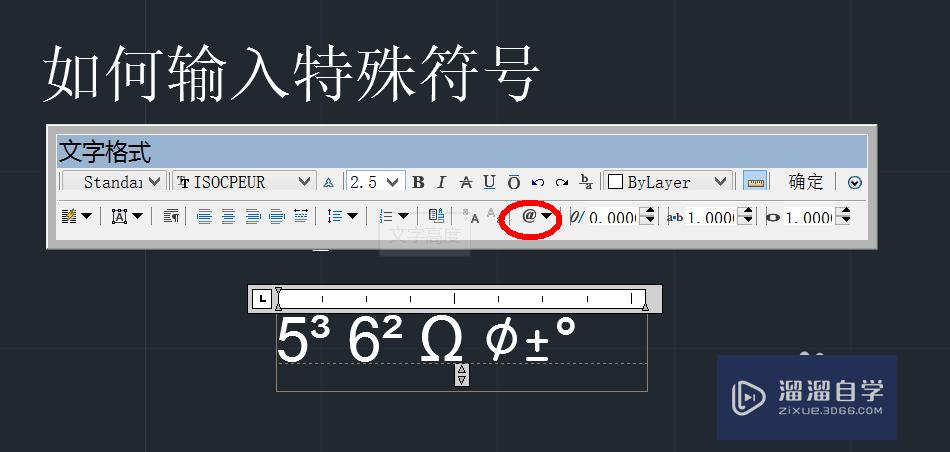Viewport: 950px width, 452px height.
Task: Decrease oblique angle with down arrow
Action: pos(649,221)
